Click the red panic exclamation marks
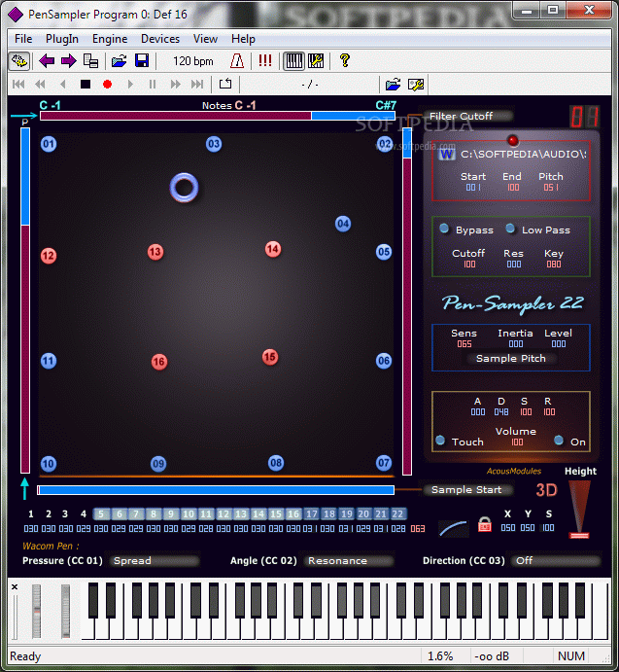Viewport: 619px width, 672px height. [265, 60]
